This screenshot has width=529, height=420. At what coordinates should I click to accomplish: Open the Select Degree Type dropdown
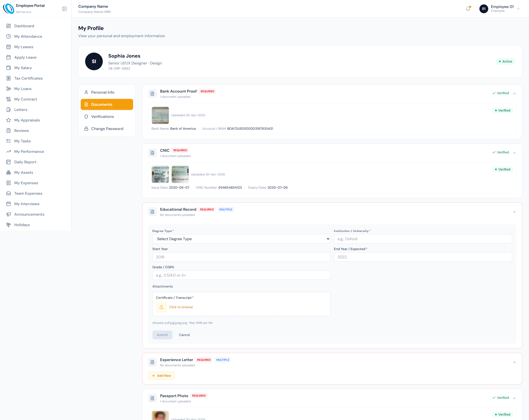(241, 239)
